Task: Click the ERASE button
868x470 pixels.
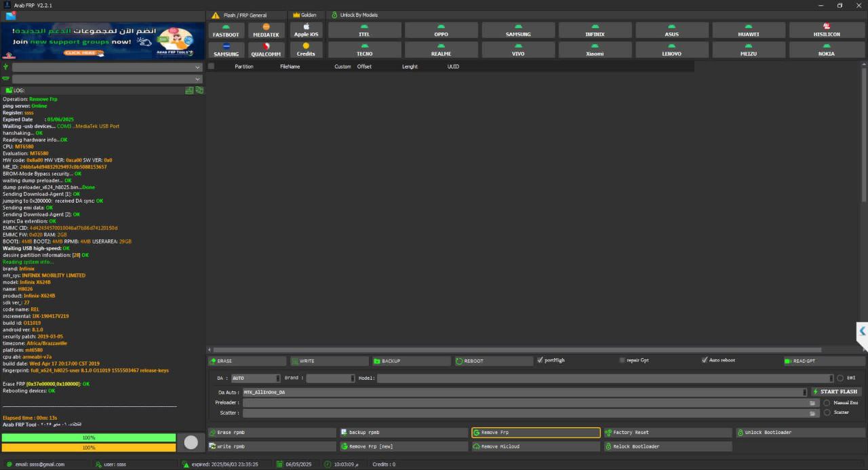Action: (247, 361)
